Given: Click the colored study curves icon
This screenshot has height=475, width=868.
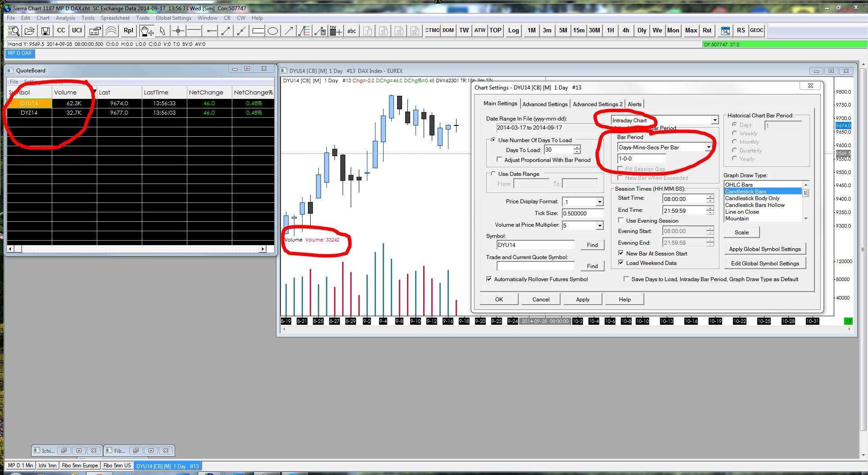Looking at the screenshot, I should coord(111,31).
